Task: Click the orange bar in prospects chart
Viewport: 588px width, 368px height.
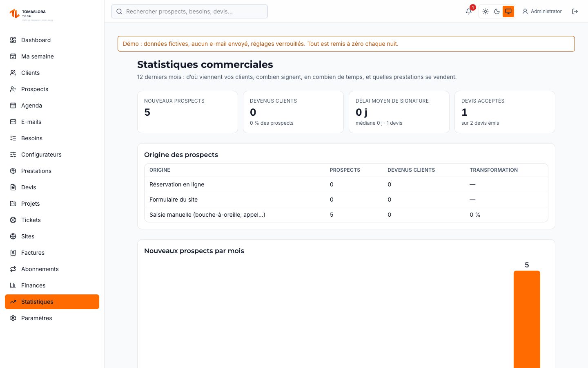Action: (527, 319)
